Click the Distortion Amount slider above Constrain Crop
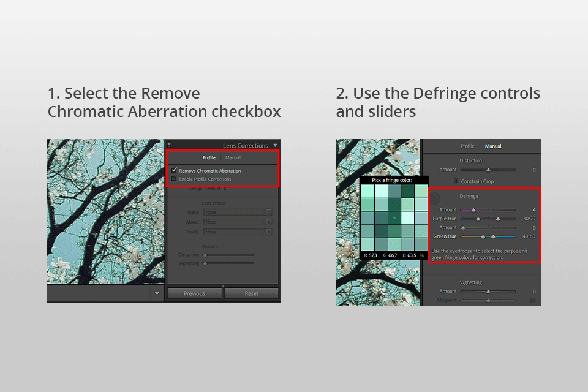The width and height of the screenshot is (588, 392). [488, 170]
